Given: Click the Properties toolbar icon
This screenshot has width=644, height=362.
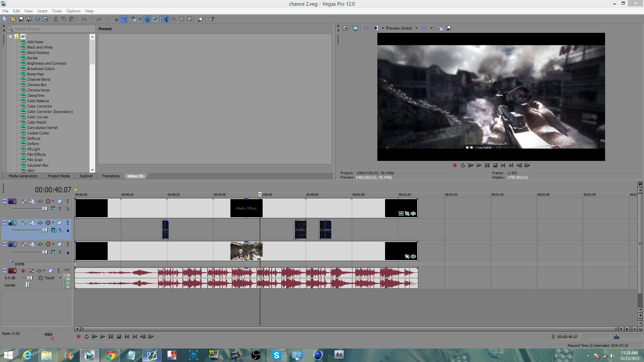Looking at the screenshot, I should point(45,19).
